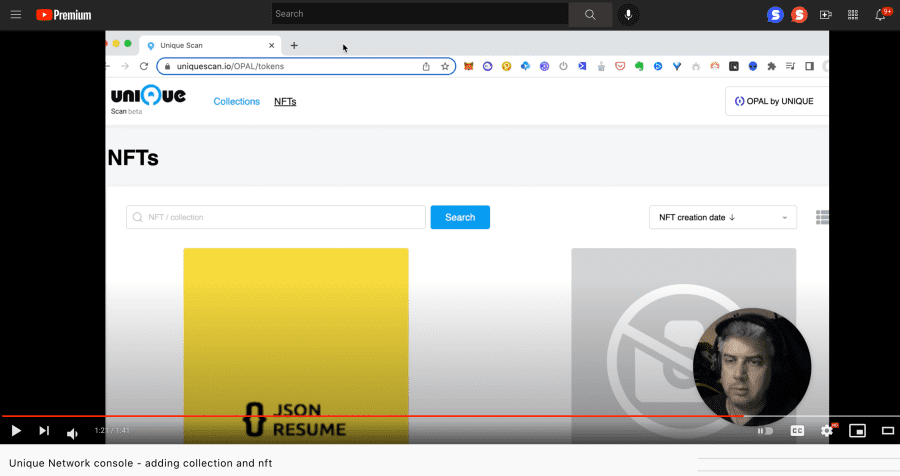900x476 pixels.
Task: Open a new browser tab
Action: tap(294, 45)
